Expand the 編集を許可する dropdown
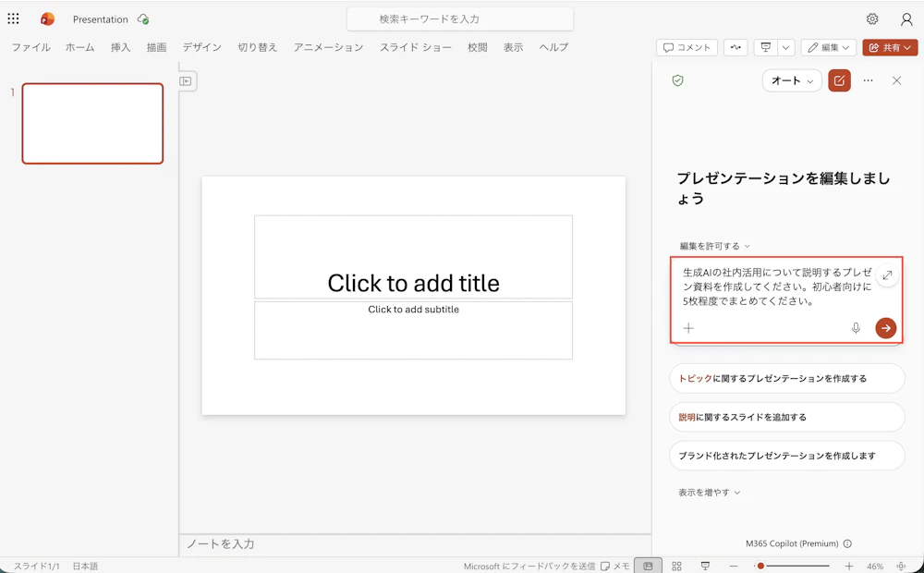The height and width of the screenshot is (573, 924). (714, 246)
